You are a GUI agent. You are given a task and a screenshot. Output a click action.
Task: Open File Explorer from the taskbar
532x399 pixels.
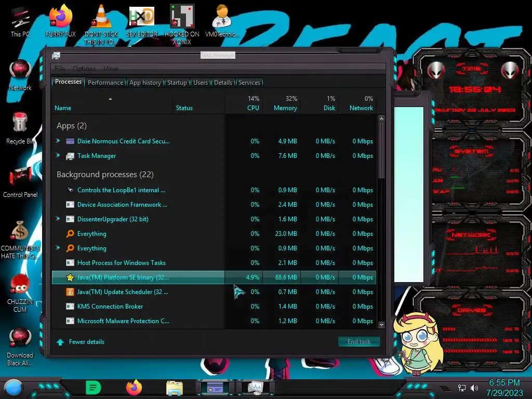tap(175, 388)
